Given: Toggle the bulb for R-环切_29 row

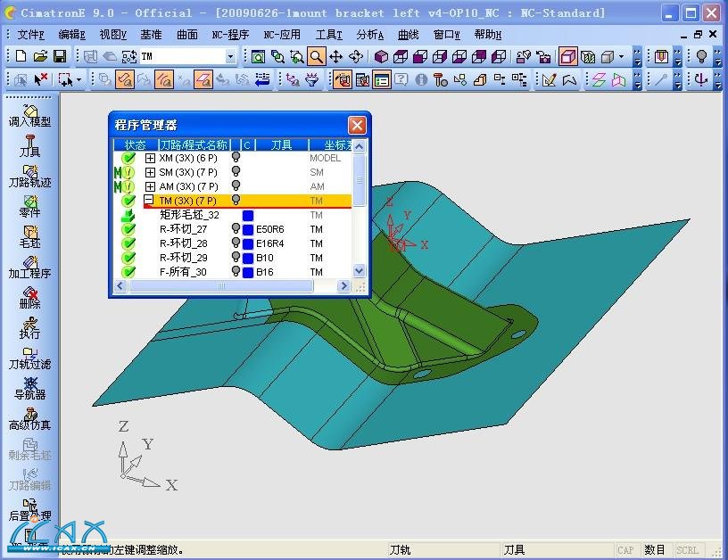Looking at the screenshot, I should pyautogui.click(x=236, y=257).
